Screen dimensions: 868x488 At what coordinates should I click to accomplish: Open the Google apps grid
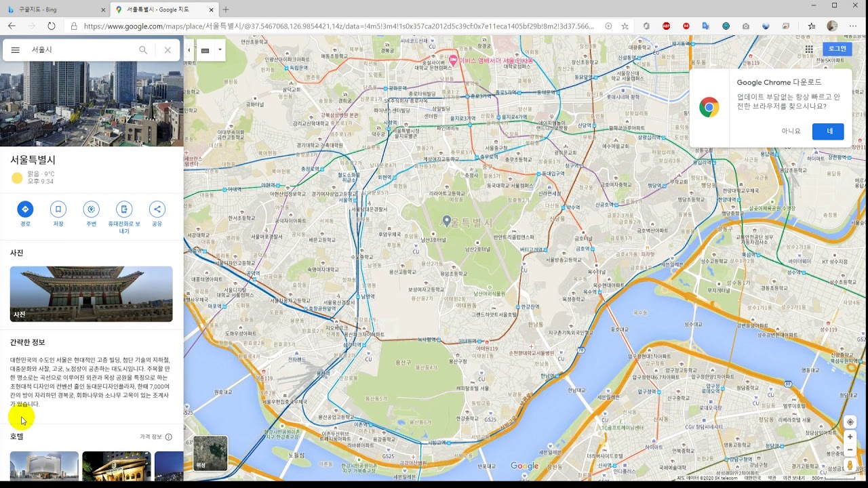tap(809, 49)
